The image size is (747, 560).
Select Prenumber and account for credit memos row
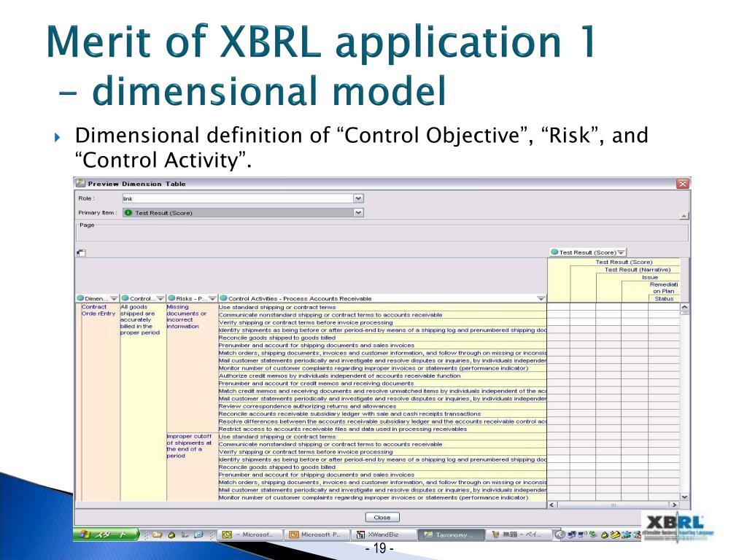(x=382, y=384)
